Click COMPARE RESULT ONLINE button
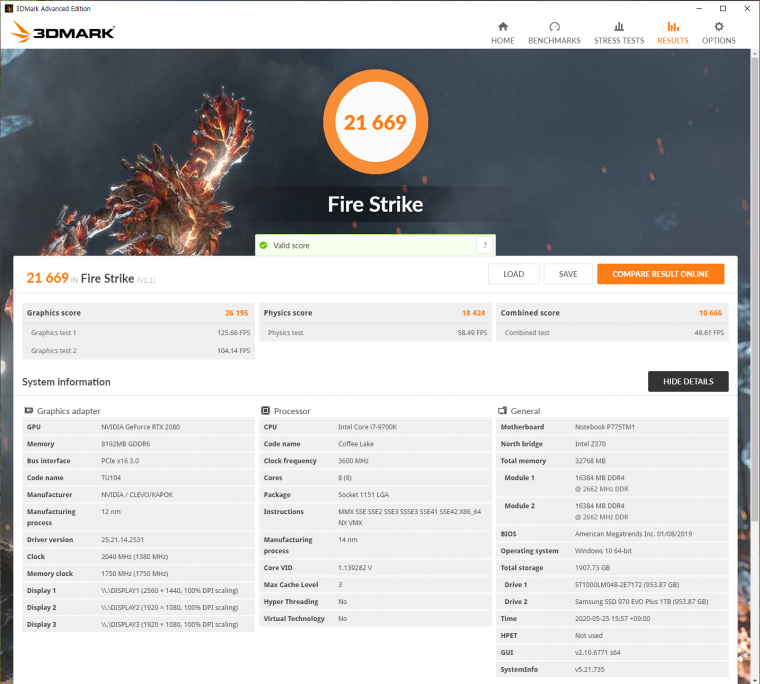The image size is (760, 684). coord(660,274)
